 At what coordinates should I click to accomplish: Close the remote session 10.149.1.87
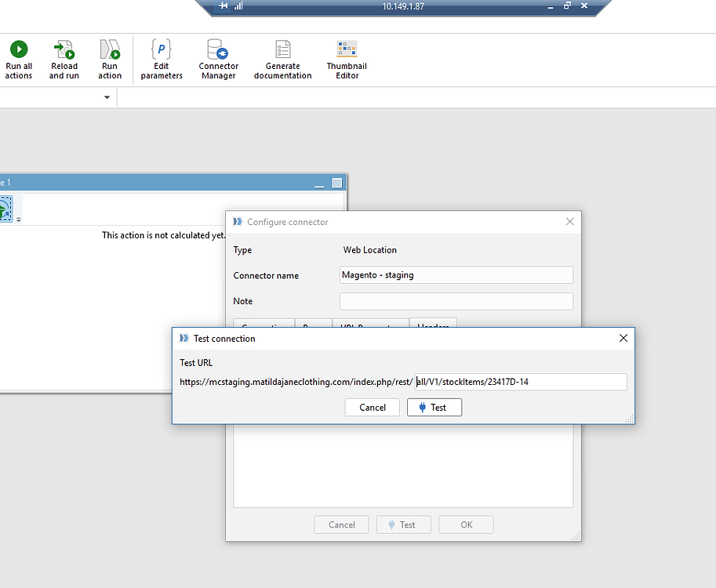click(584, 6)
